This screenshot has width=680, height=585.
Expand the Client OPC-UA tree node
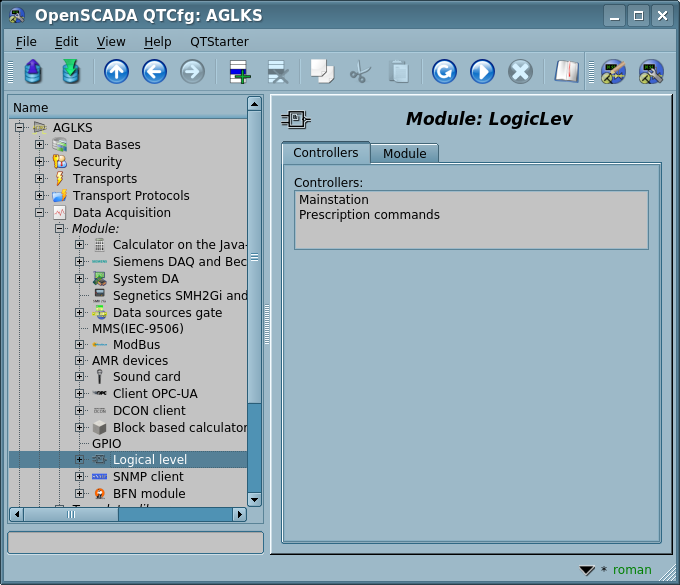pos(79,393)
